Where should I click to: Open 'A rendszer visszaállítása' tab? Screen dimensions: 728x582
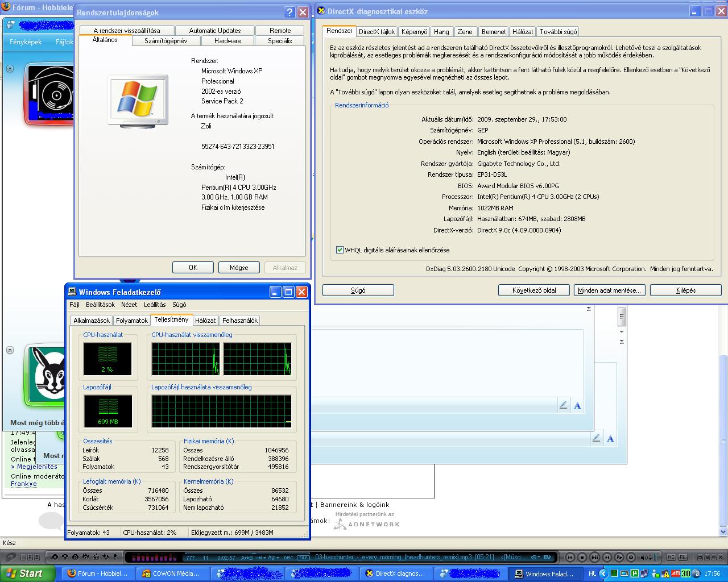[x=127, y=31]
